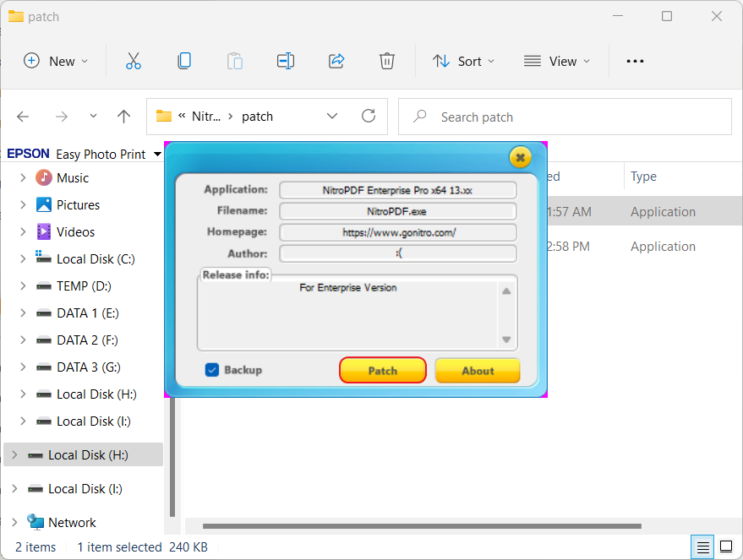Click the selected row 1:57 AM time
Image resolution: width=743 pixels, height=560 pixels.
pyautogui.click(x=569, y=212)
